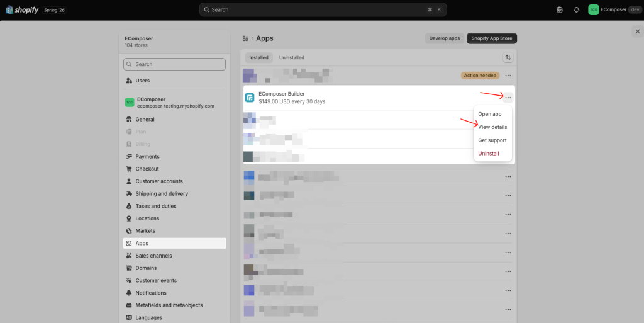Click the Shopify logo

click(22, 10)
